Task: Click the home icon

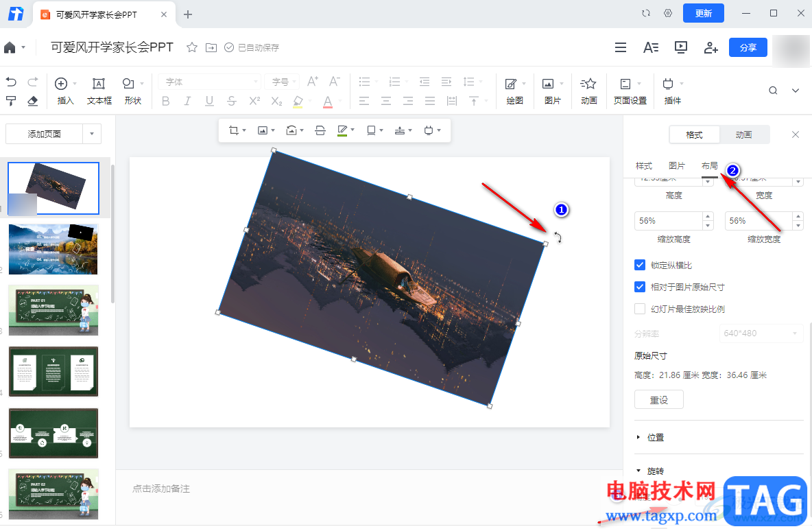Action: [x=10, y=47]
